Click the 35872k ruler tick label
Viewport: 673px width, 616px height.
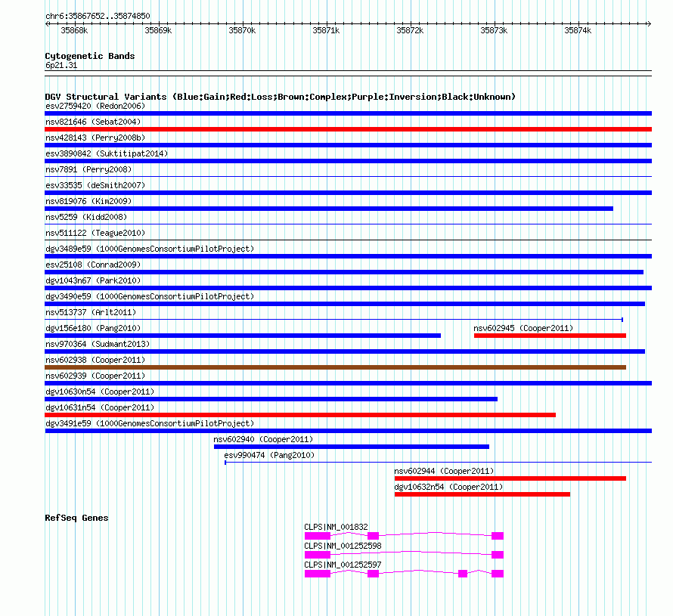410,30
